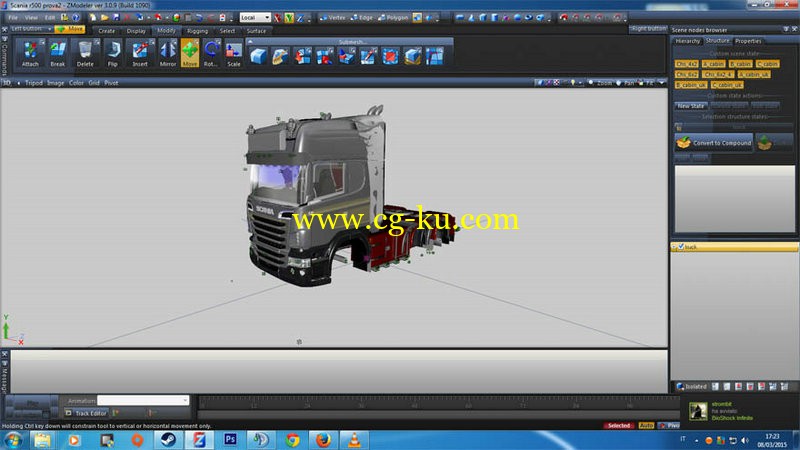
Task: Click the blue help question mark icon
Action: tap(76, 17)
